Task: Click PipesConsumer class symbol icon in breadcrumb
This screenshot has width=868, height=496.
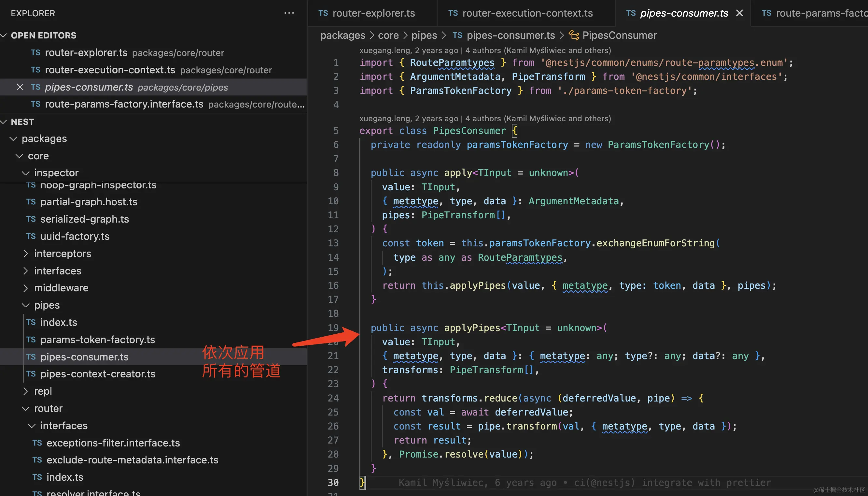Action: [574, 35]
